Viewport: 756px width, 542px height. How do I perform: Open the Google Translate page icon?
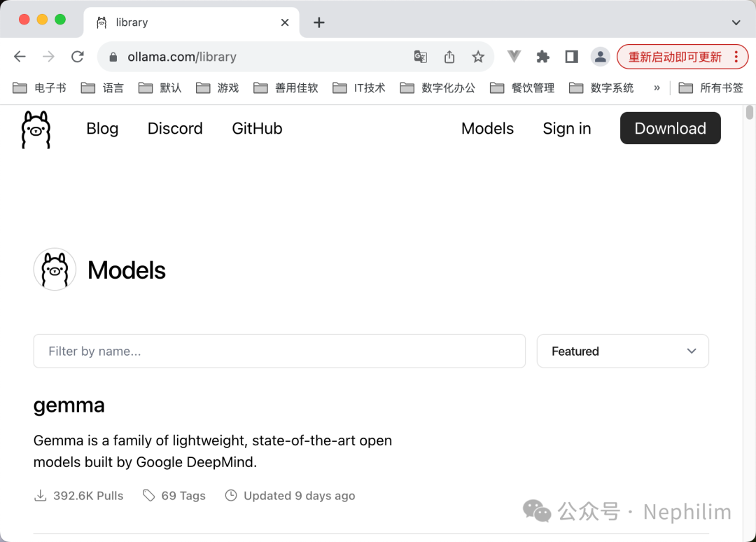click(421, 57)
